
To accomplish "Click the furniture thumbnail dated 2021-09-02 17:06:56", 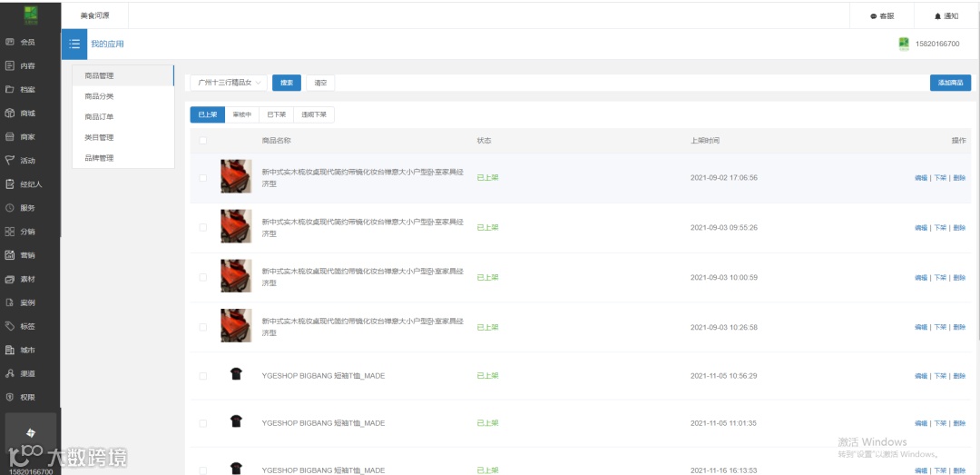I will click(236, 176).
